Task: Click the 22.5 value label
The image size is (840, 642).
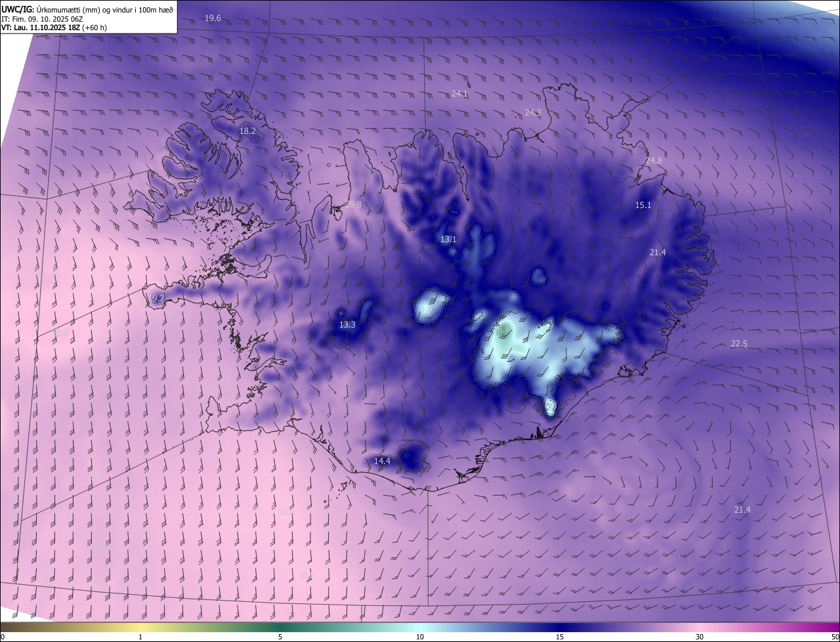Action: [x=739, y=344]
